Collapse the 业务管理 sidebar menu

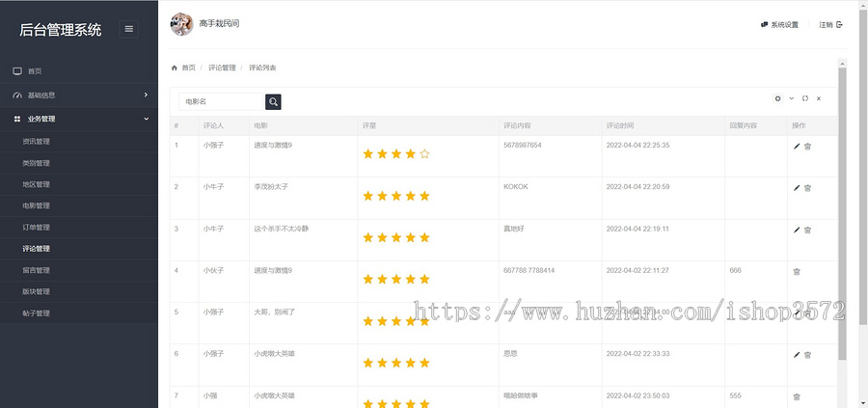click(79, 119)
